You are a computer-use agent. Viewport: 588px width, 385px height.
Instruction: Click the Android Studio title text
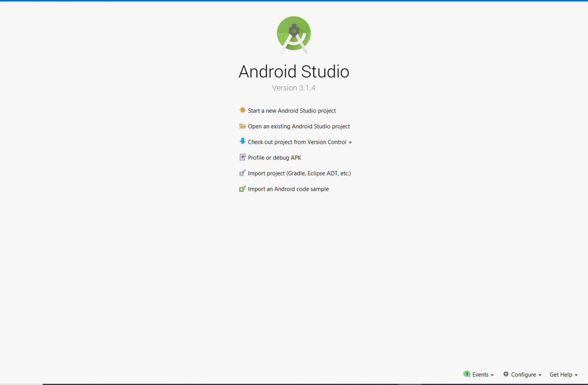tap(294, 72)
